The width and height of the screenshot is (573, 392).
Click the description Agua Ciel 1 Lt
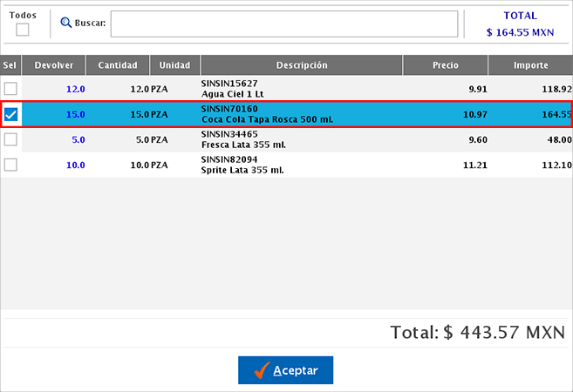(232, 94)
